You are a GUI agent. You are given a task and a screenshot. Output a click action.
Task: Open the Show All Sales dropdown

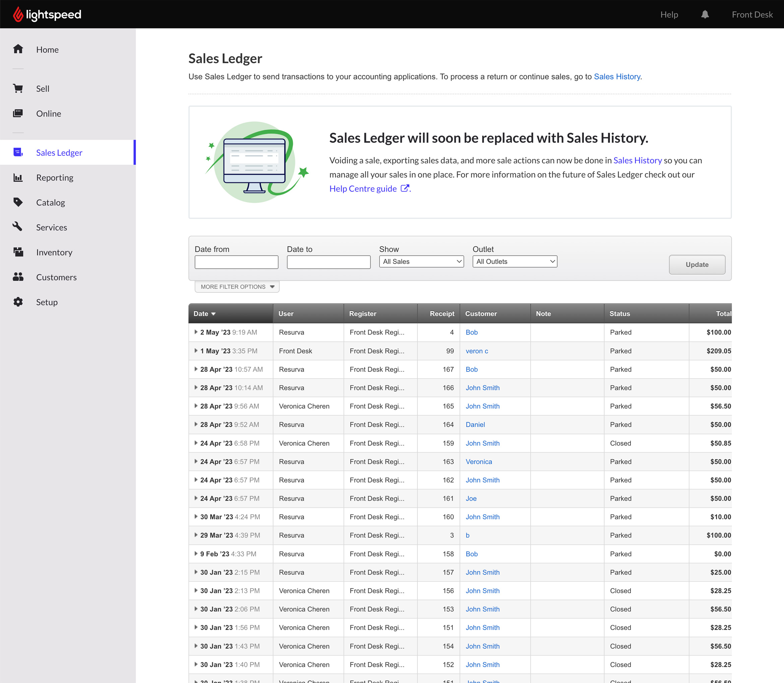tap(421, 262)
